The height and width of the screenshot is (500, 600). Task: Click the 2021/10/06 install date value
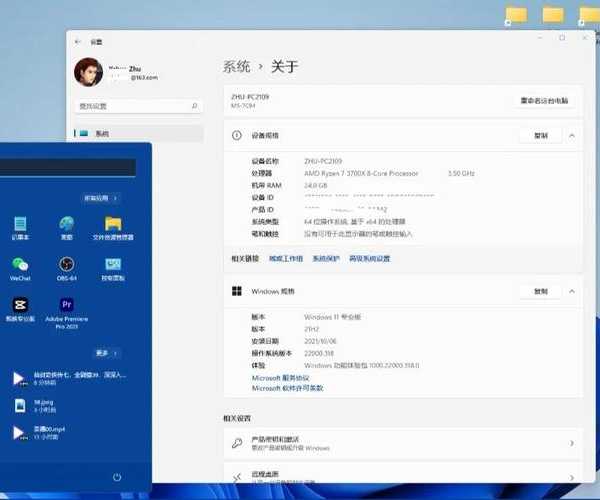click(320, 341)
